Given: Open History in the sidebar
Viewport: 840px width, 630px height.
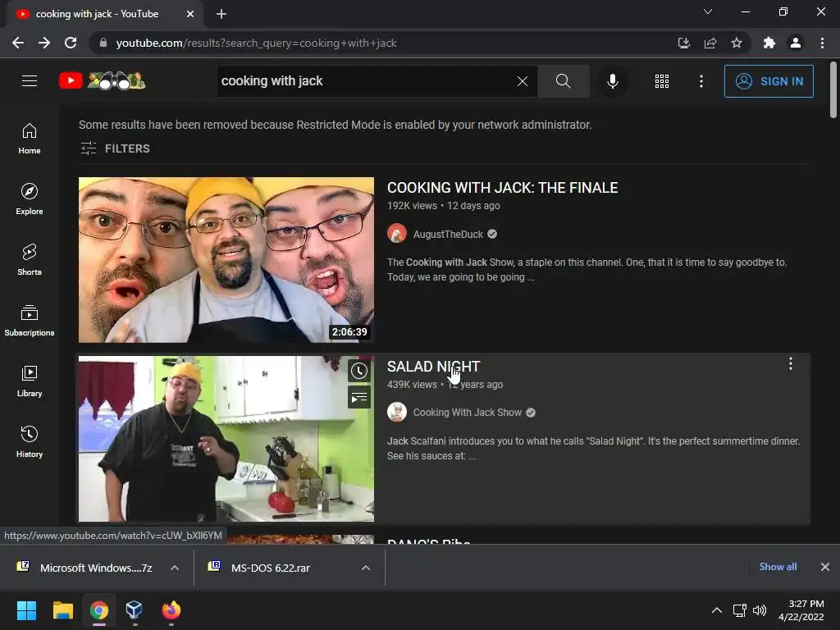Looking at the screenshot, I should click(x=30, y=441).
